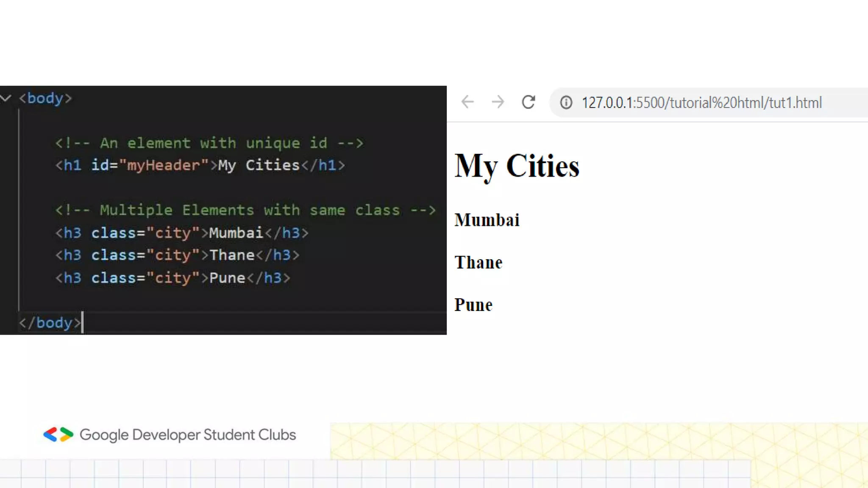Click Thane heading in rendered page
The width and height of the screenshot is (868, 488).
click(x=479, y=263)
